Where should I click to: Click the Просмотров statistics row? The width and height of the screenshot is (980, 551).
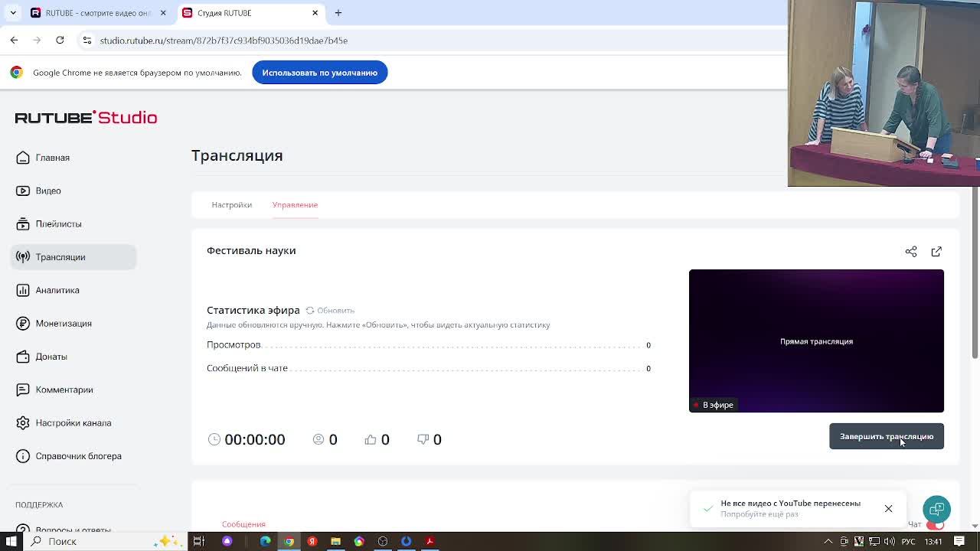coord(429,345)
